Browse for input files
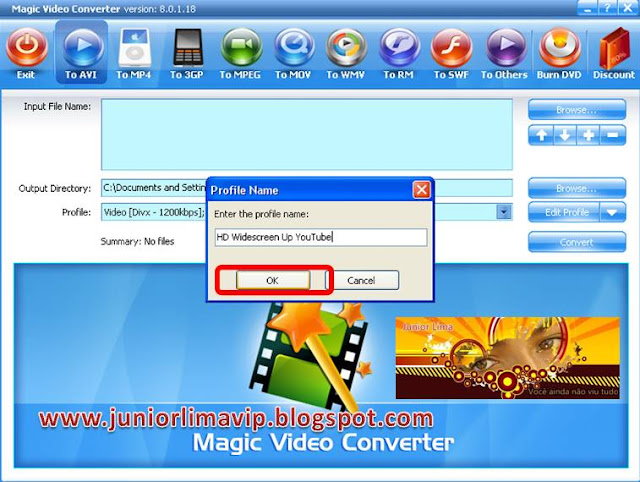This screenshot has width=640, height=482. [577, 110]
